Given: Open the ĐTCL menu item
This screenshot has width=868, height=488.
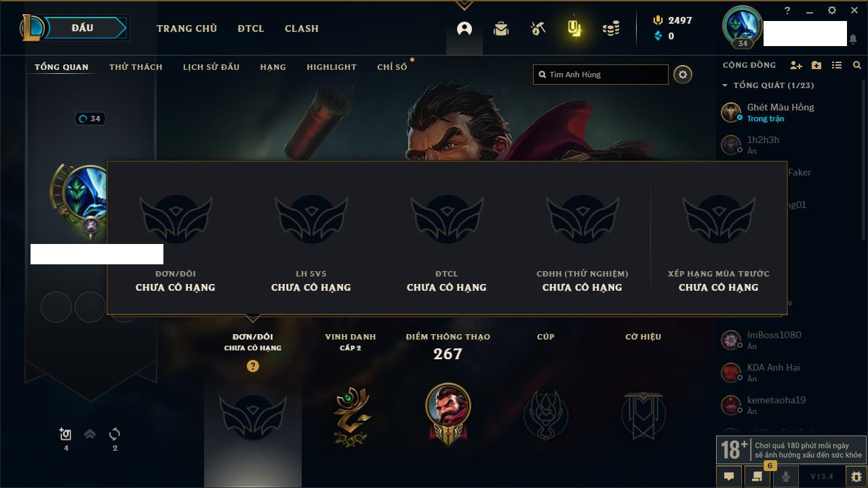Looking at the screenshot, I should [x=251, y=28].
